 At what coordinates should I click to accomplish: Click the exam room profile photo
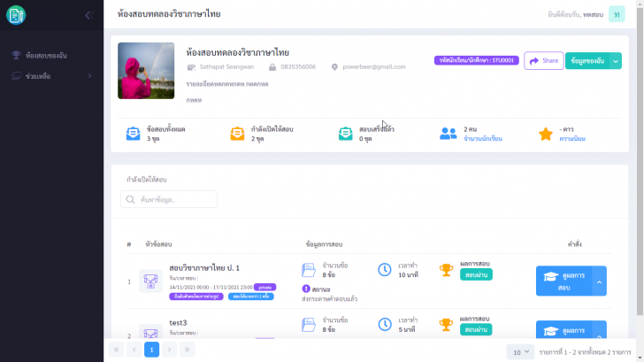pos(146,71)
